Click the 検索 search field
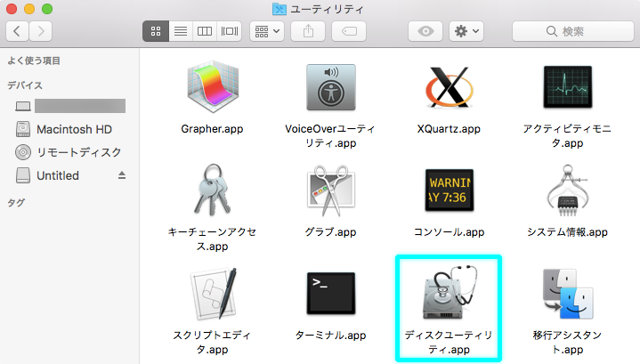640x364 pixels. 573,31
